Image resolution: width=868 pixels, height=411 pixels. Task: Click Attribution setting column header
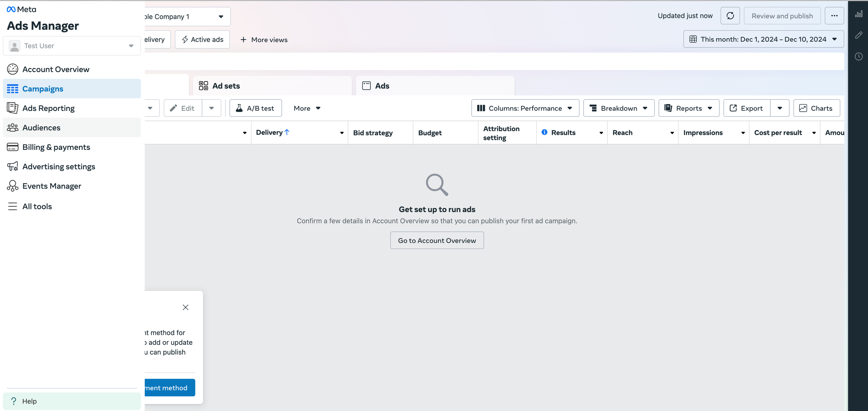point(501,133)
